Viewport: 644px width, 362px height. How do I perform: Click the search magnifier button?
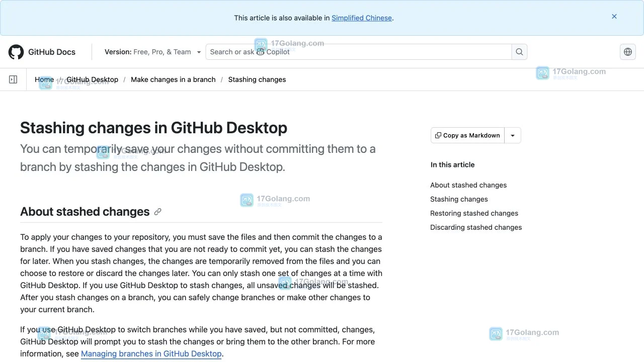pyautogui.click(x=519, y=52)
